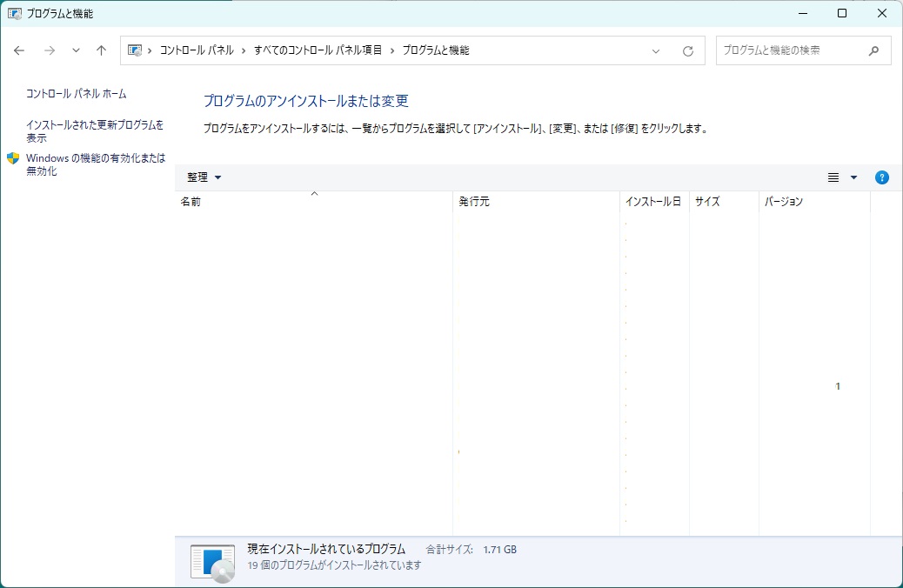The width and height of the screenshot is (903, 588).
Task: Minimize the プログラムと機能 window
Action: (803, 13)
